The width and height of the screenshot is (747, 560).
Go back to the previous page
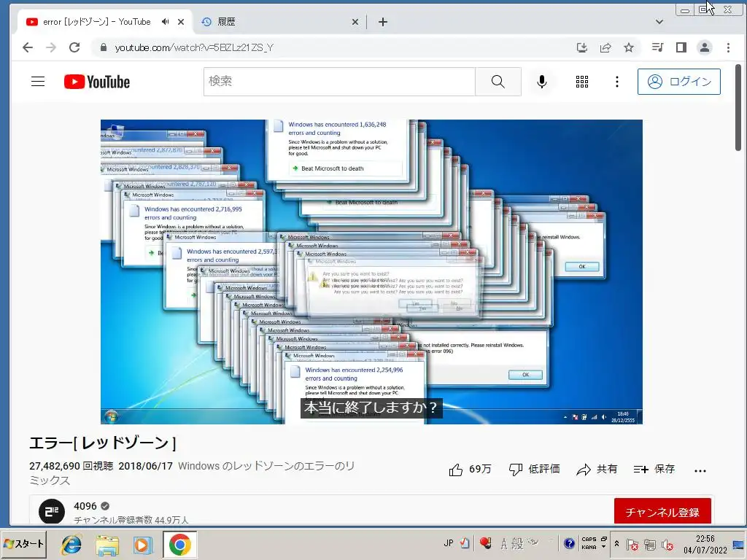[x=28, y=47]
